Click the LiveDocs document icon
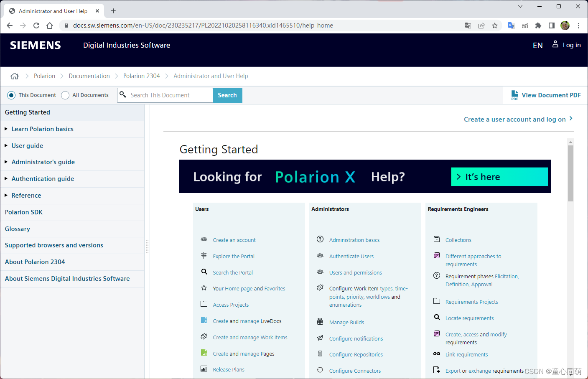 point(204,320)
